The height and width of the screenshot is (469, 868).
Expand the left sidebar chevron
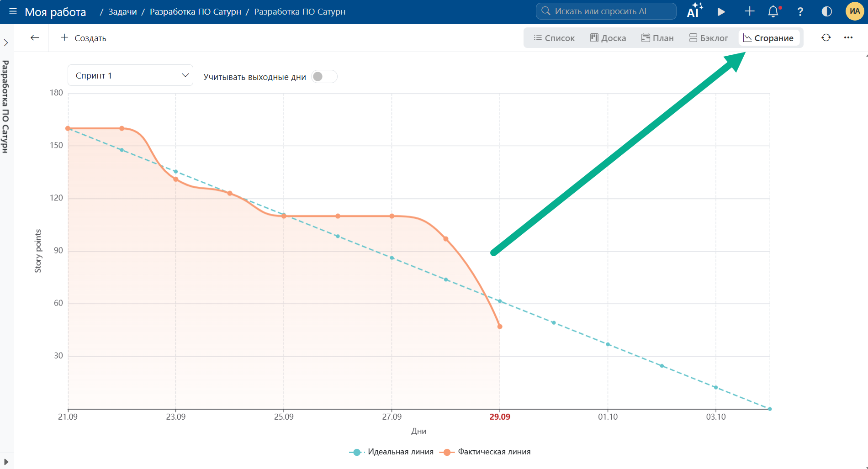point(6,42)
